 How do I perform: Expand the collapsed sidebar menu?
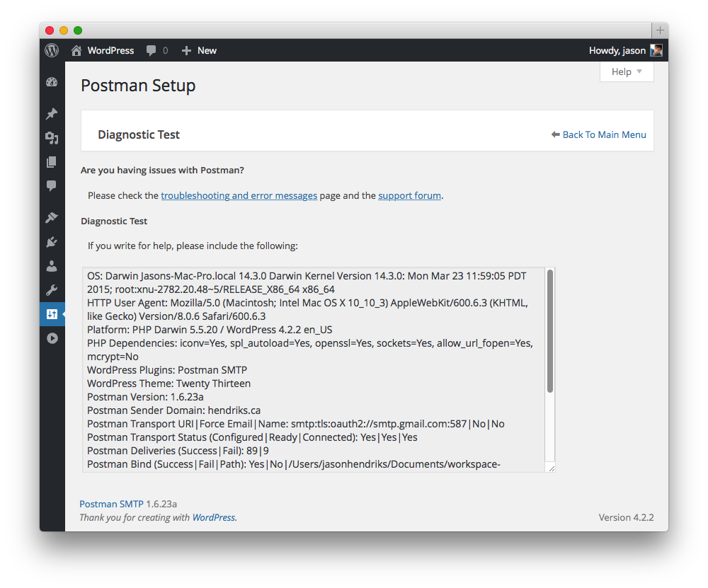52,338
